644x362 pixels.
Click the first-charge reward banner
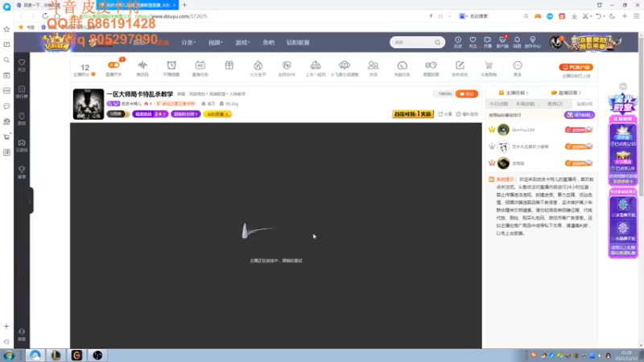[413, 114]
